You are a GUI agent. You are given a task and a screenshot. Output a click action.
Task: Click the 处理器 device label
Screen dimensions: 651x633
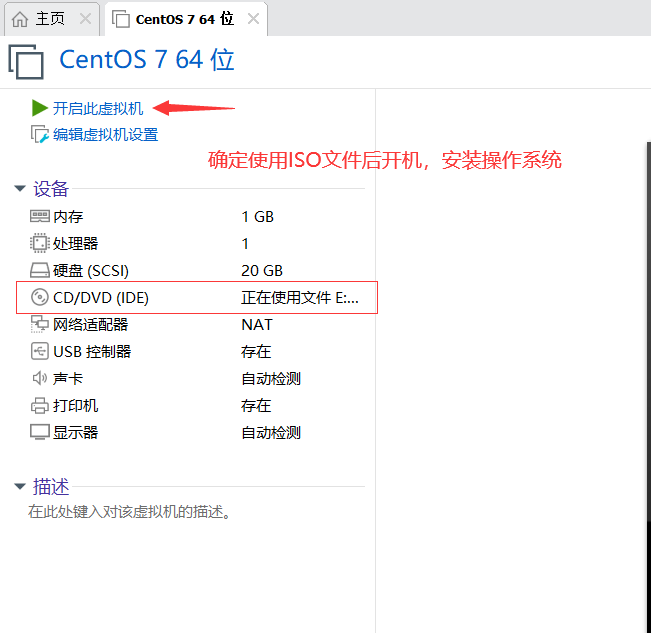pos(76,243)
